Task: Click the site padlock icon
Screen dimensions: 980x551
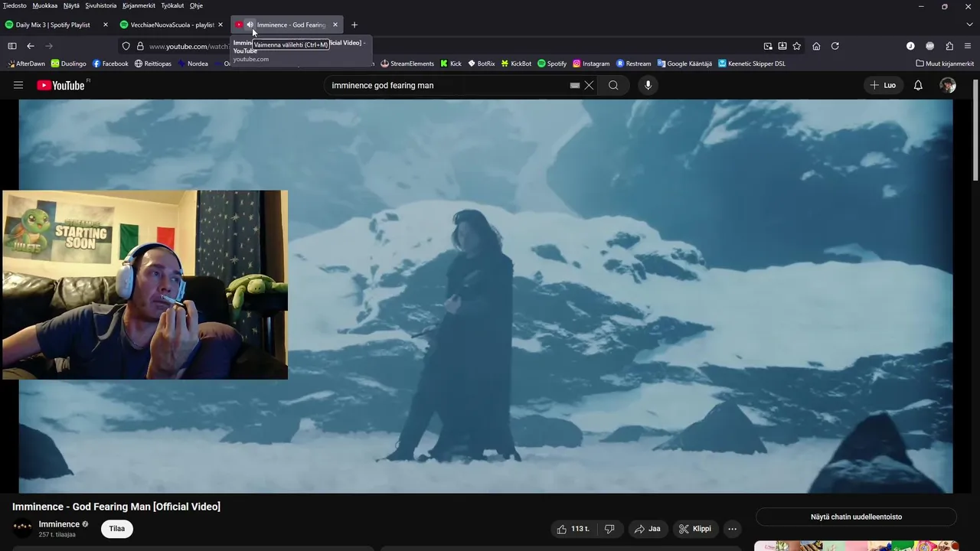Action: click(x=140, y=46)
